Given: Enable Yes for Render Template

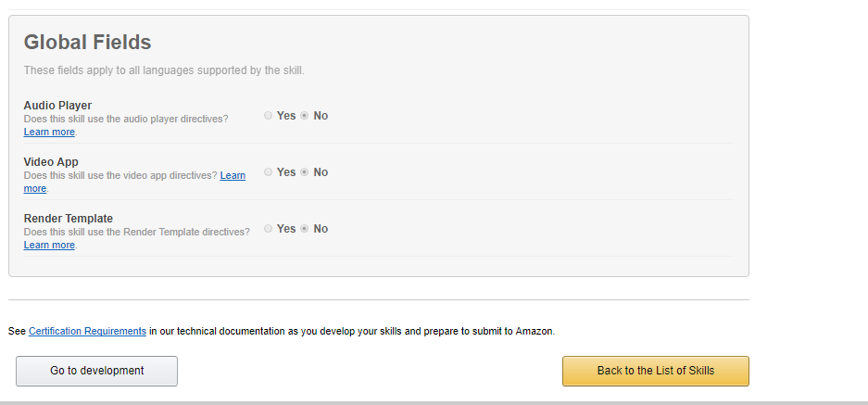Looking at the screenshot, I should tap(269, 229).
